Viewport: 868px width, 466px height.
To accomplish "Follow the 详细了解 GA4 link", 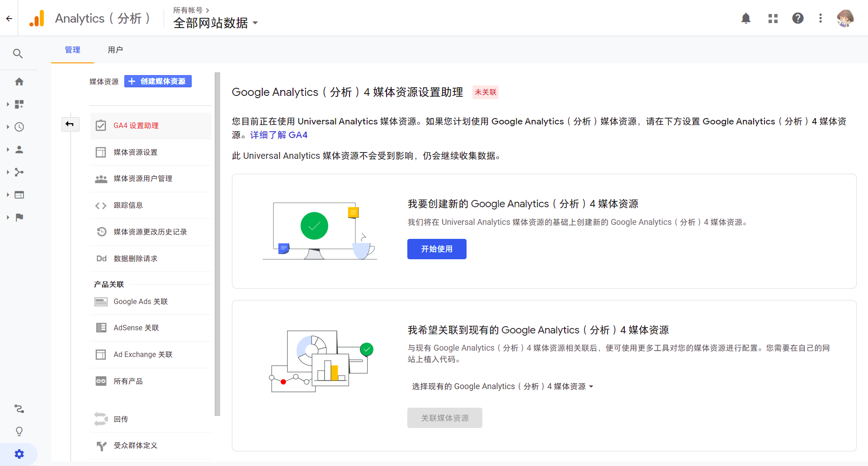I will pyautogui.click(x=279, y=135).
